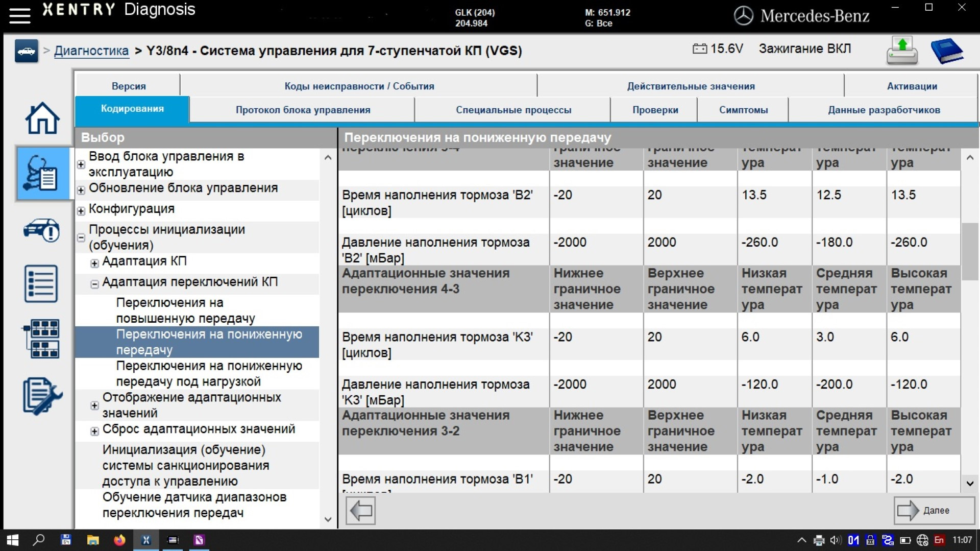Image resolution: width=980 pixels, height=551 pixels.
Task: Expand the Адаптация КП node
Action: click(94, 263)
